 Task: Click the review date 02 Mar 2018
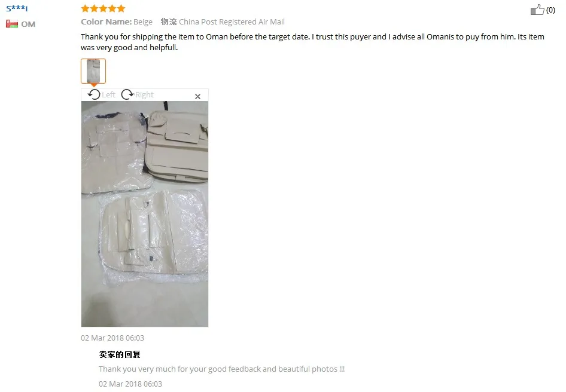112,338
